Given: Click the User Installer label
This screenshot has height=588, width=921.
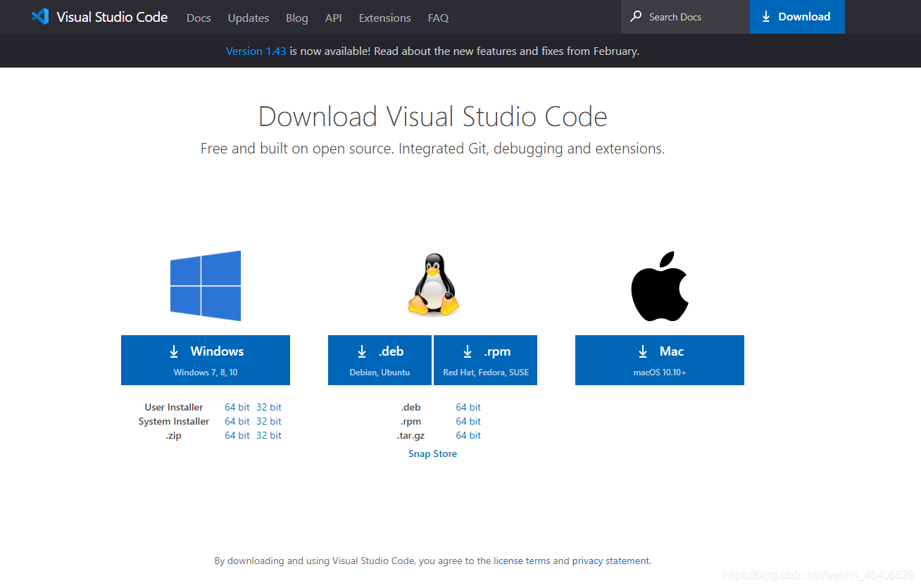Looking at the screenshot, I should coord(174,407).
